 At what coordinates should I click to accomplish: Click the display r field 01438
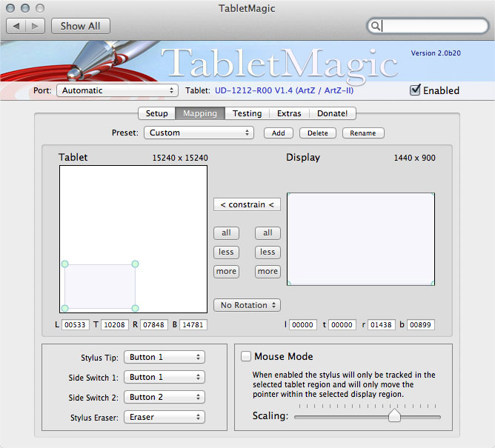(382, 324)
